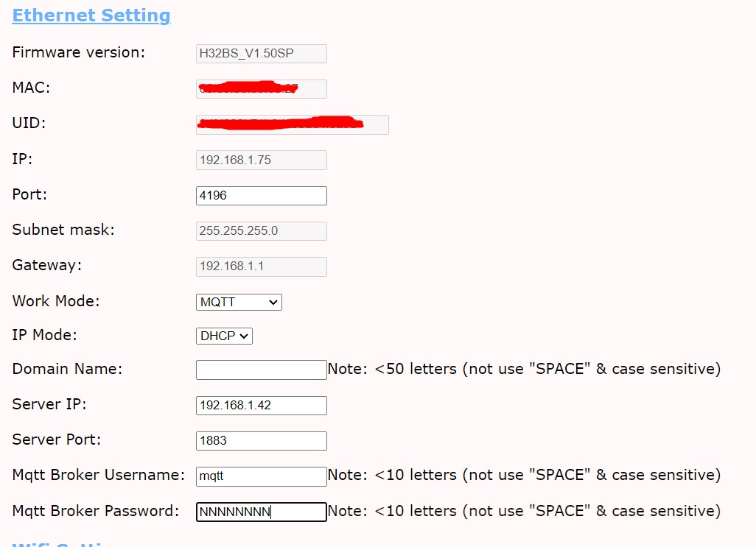Viewport: 756px width, 547px height.
Task: Click the Subnet mask field 255.255.255.0
Action: click(261, 230)
